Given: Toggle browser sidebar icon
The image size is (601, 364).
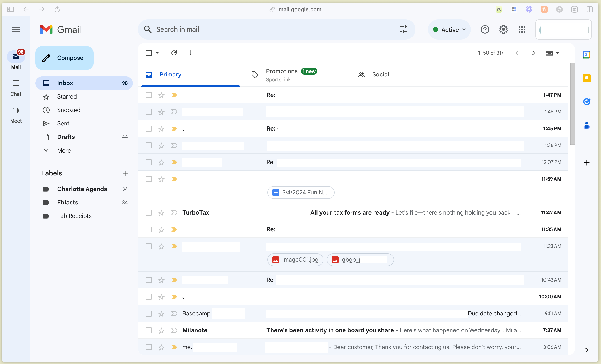Looking at the screenshot, I should point(11,9).
